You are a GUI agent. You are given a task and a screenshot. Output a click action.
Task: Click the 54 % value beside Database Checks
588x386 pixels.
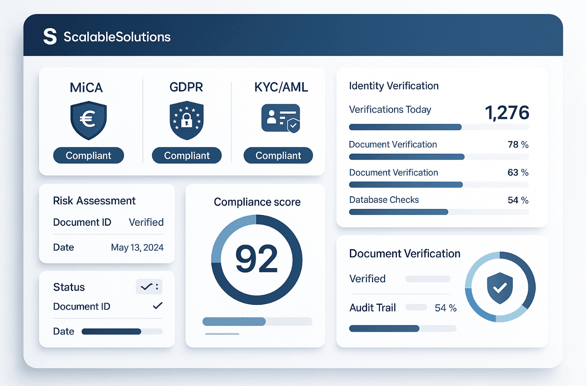pos(518,200)
